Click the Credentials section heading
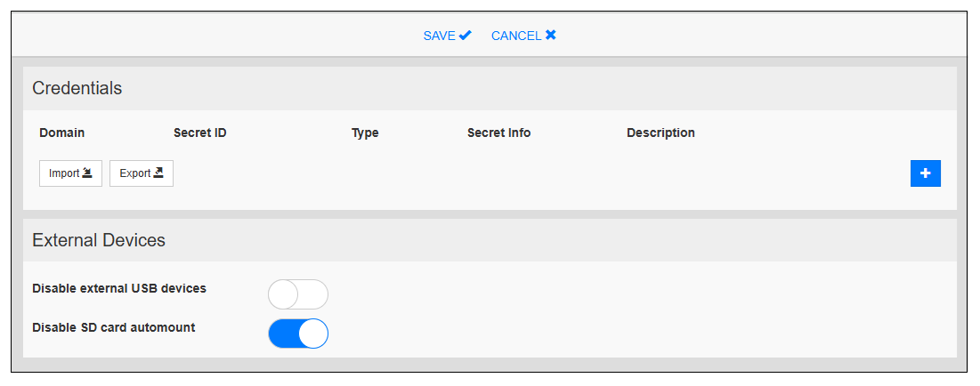Image resolution: width=980 pixels, height=386 pixels. [77, 88]
